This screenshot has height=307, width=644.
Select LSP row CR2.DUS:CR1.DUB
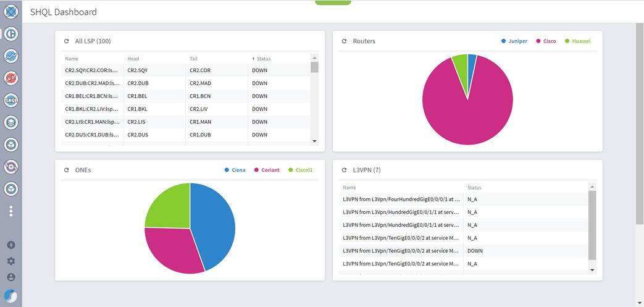coord(186,135)
